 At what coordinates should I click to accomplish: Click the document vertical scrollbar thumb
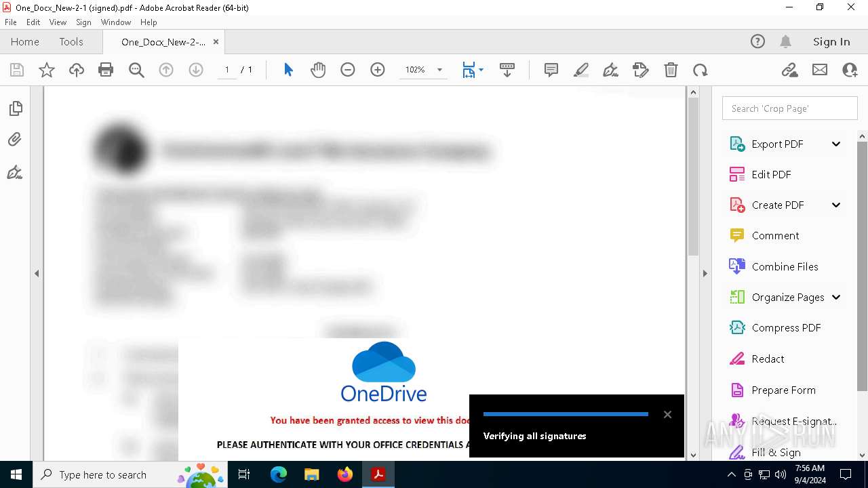coord(693,176)
